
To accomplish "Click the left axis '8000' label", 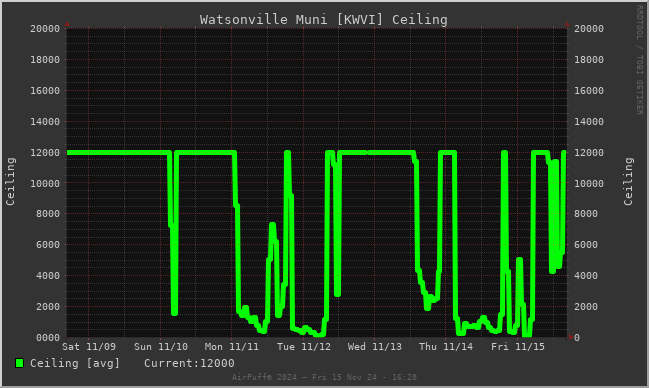I will (48, 214).
